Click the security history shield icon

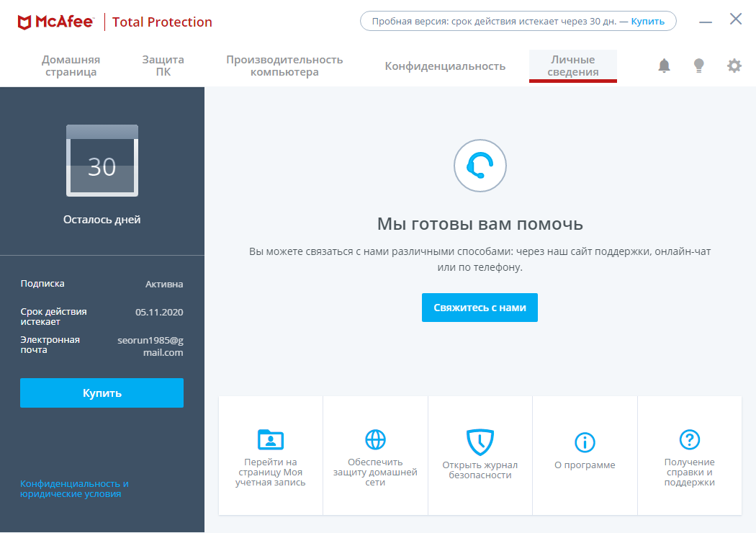tap(480, 442)
